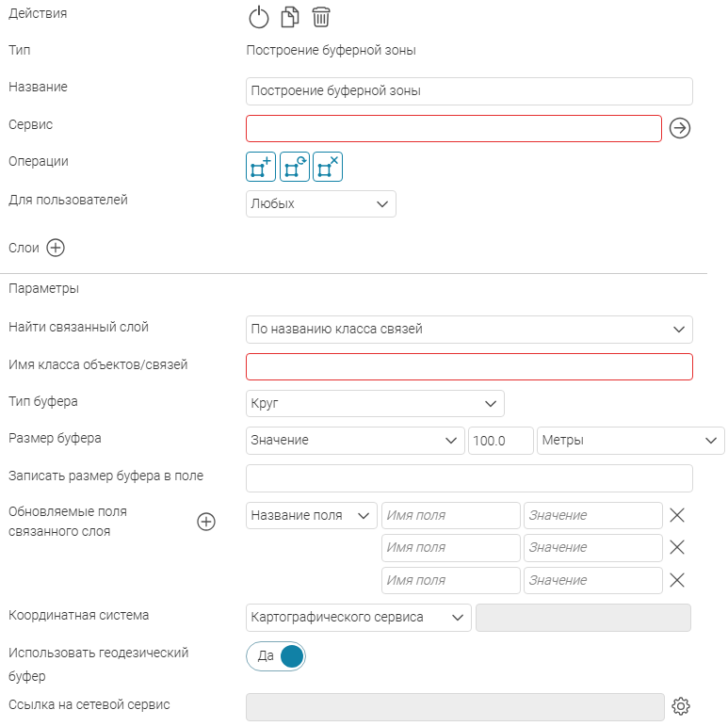The height and width of the screenshot is (726, 728).
Task: Open the Тип буфера dropdown
Action: click(375, 403)
